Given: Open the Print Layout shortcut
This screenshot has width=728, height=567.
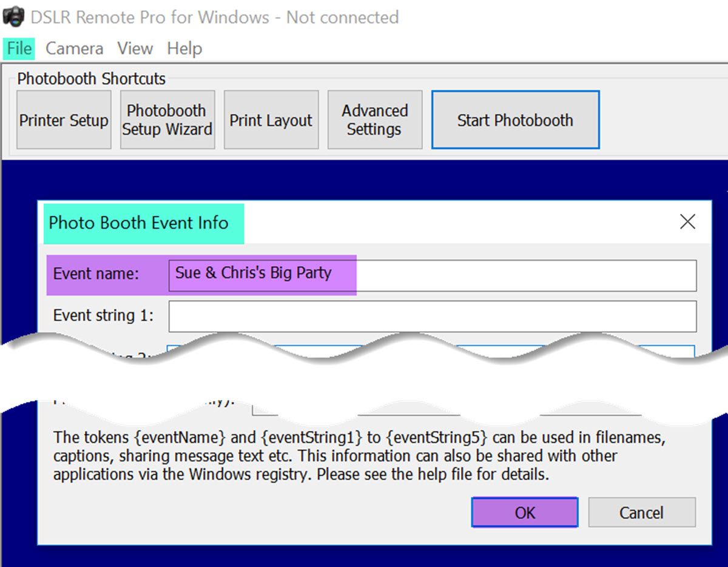Looking at the screenshot, I should point(271,120).
